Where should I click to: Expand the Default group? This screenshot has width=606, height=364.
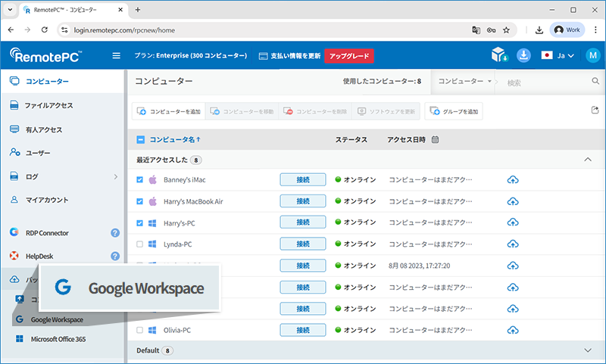coord(588,350)
